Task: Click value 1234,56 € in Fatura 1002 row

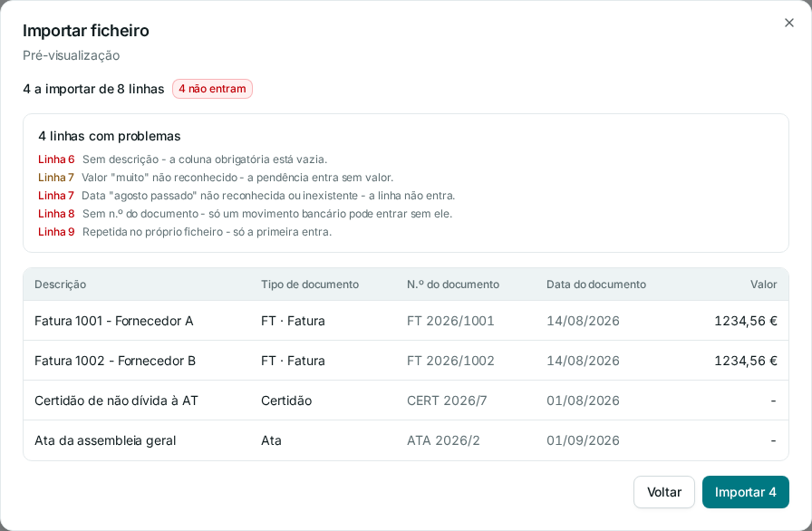Action: click(746, 361)
